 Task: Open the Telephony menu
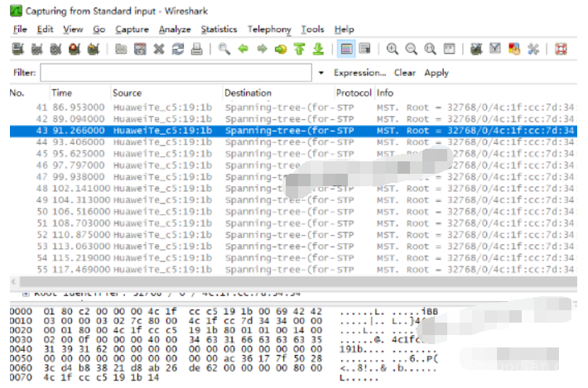click(269, 29)
